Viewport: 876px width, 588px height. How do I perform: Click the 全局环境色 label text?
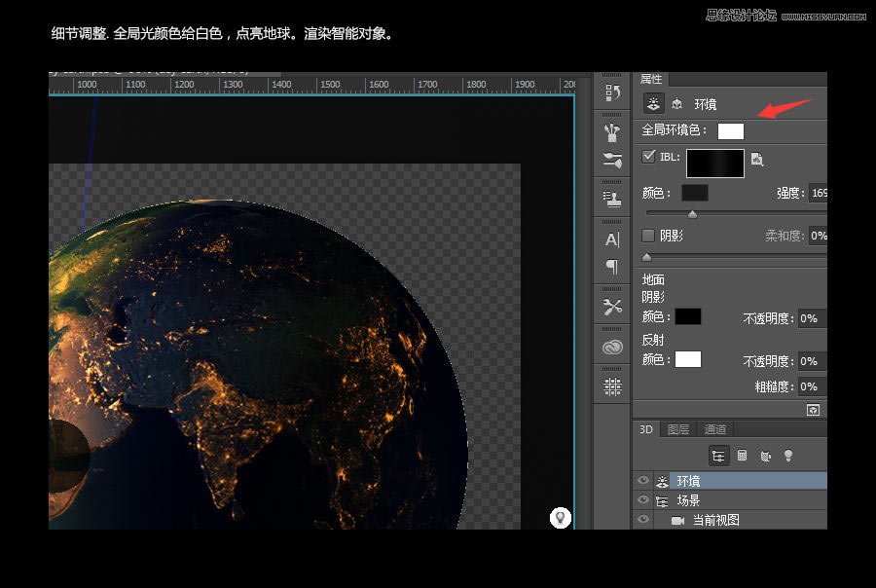pos(675,130)
